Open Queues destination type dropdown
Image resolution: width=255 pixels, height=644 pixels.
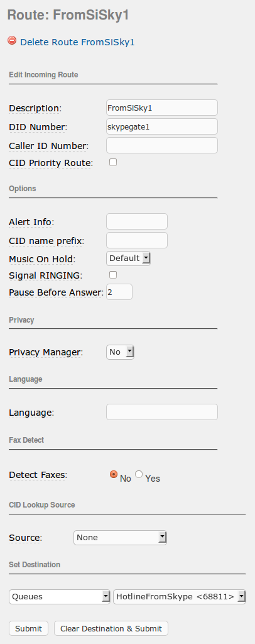tap(60, 596)
